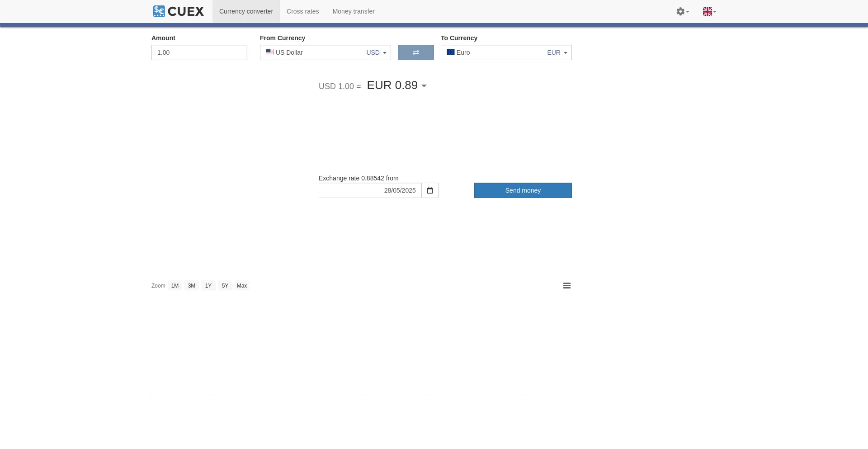
Task: Swap the from and to currencies
Action: tap(416, 52)
